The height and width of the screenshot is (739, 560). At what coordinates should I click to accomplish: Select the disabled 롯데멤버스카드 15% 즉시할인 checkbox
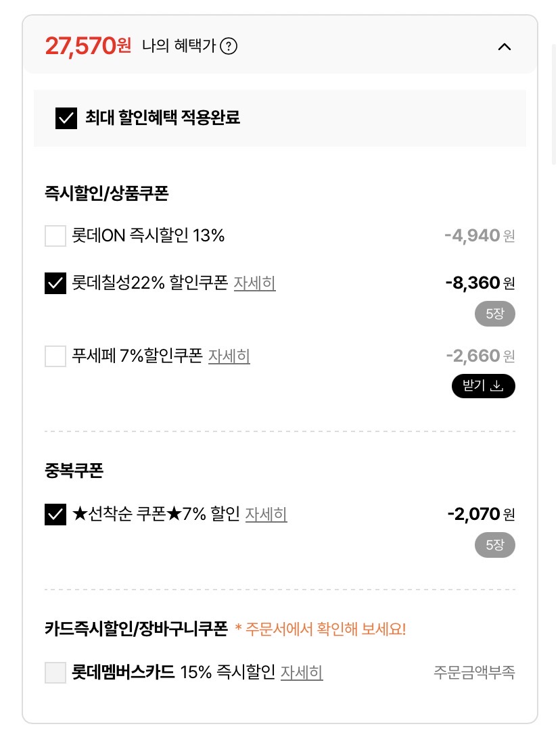tap(55, 673)
